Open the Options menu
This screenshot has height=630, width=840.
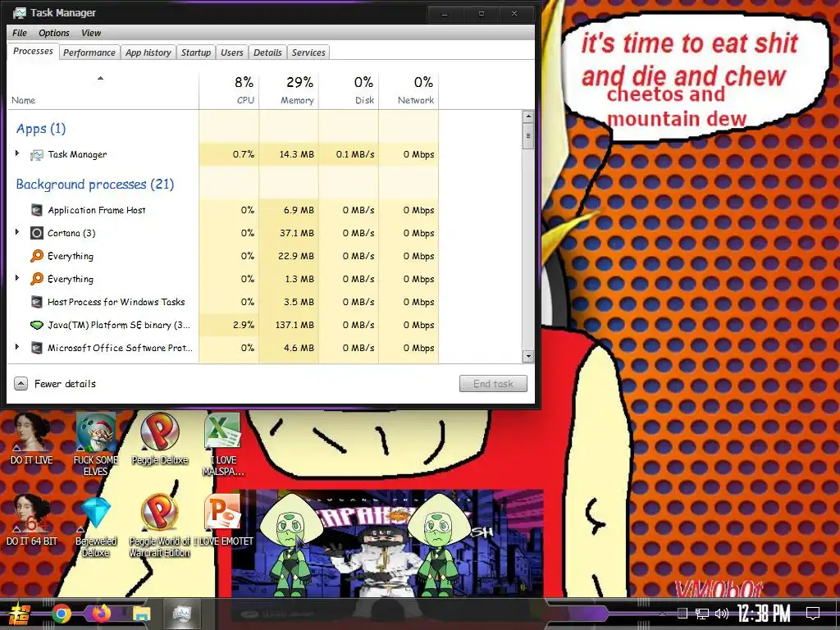coord(53,33)
